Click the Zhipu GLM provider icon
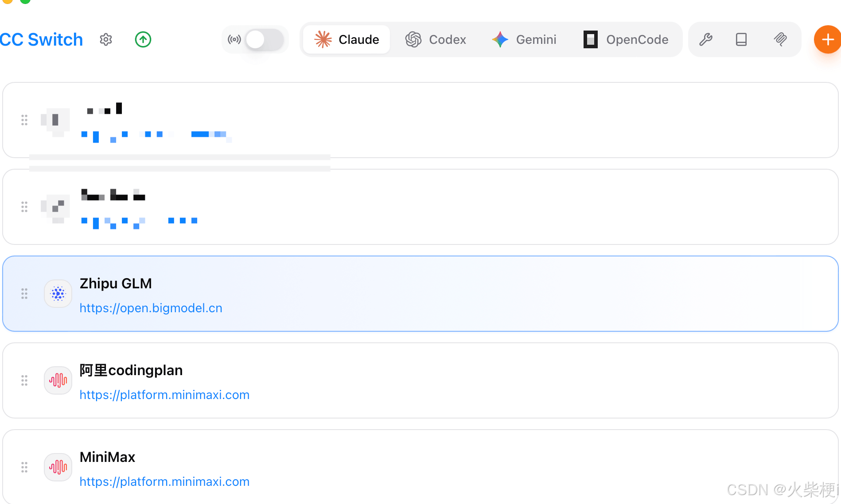Image resolution: width=841 pixels, height=504 pixels. pyautogui.click(x=58, y=294)
